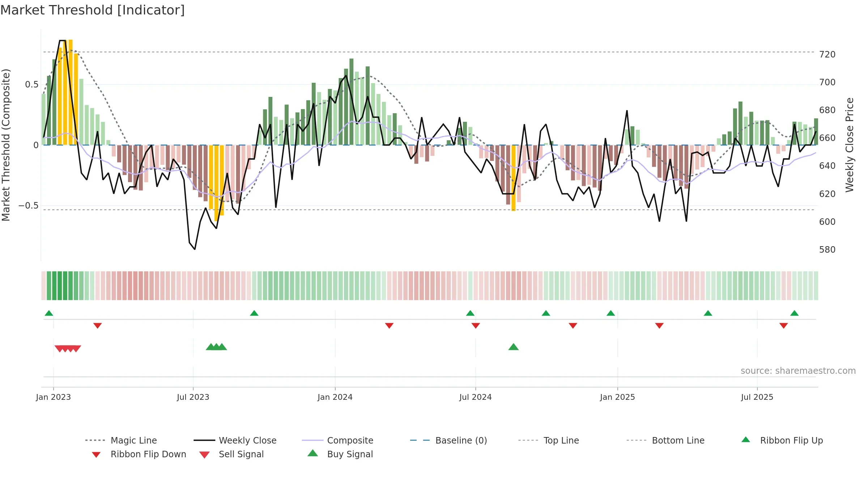The width and height of the screenshot is (868, 488).
Task: Click the chart title Market Threshold [Indicator]
Action: [93, 10]
